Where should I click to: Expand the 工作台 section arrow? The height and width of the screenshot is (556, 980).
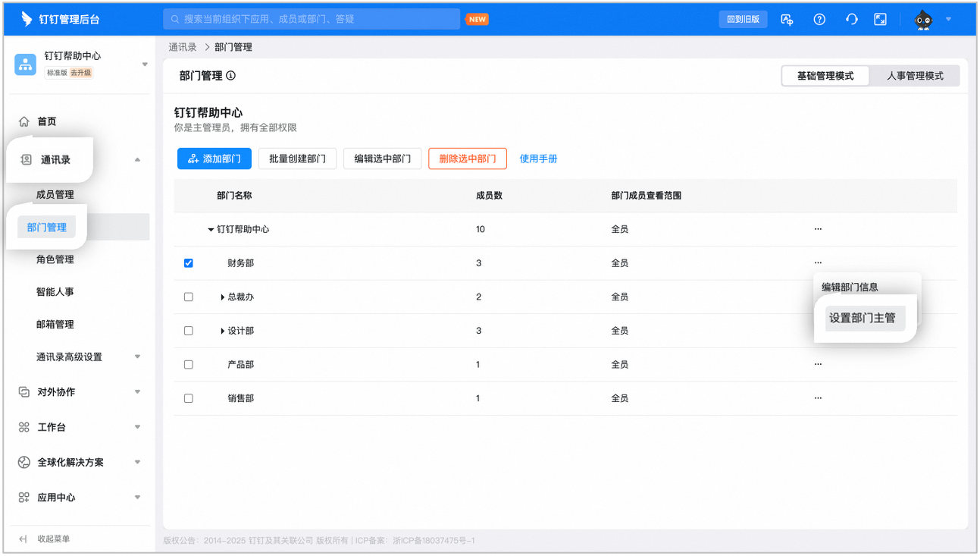[x=137, y=427]
